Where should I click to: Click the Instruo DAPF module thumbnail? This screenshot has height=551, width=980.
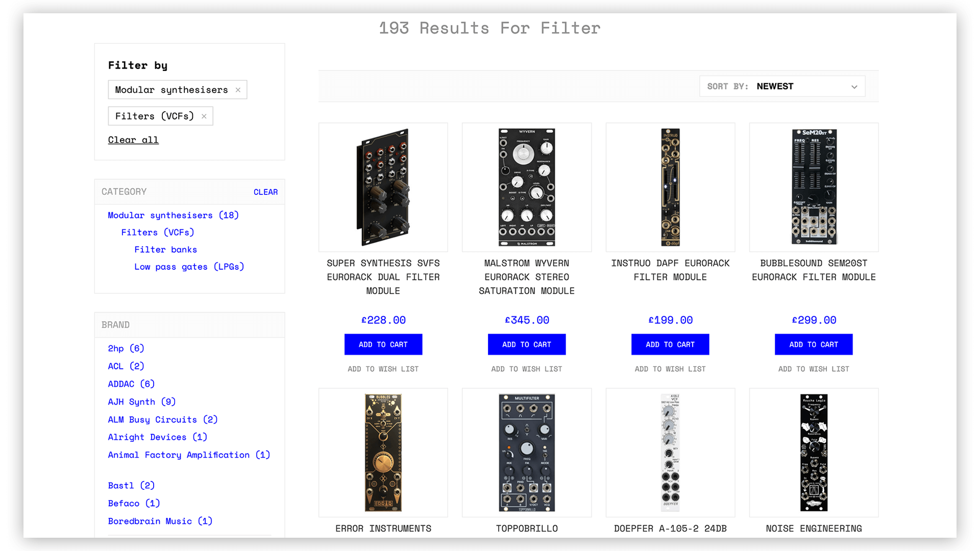[670, 187]
